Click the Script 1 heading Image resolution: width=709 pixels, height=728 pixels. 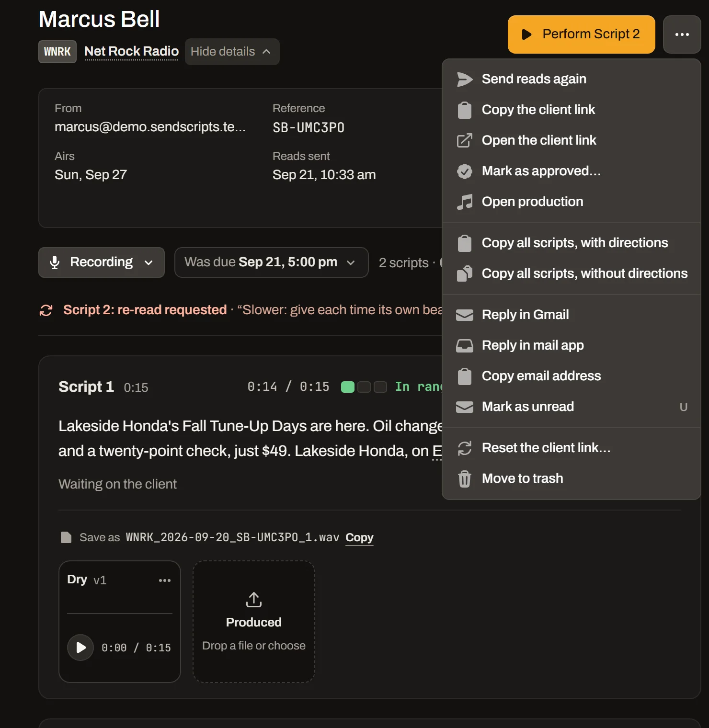click(x=86, y=387)
